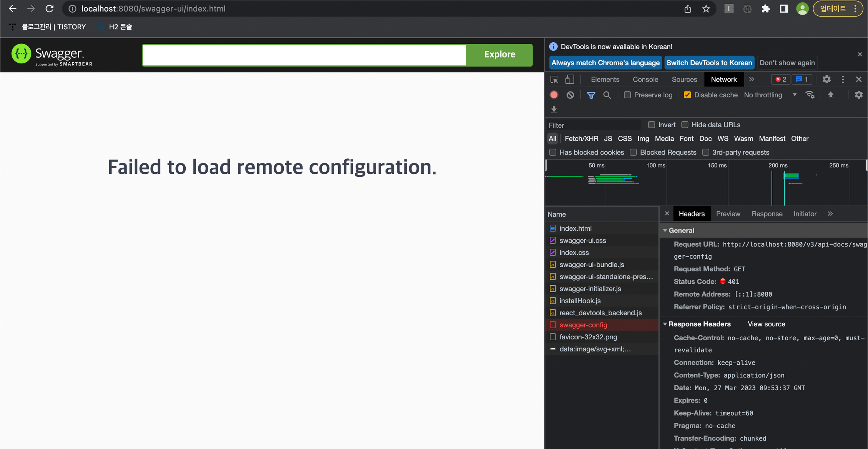
Task: Click the import HAR upload arrow icon
Action: pyautogui.click(x=830, y=95)
